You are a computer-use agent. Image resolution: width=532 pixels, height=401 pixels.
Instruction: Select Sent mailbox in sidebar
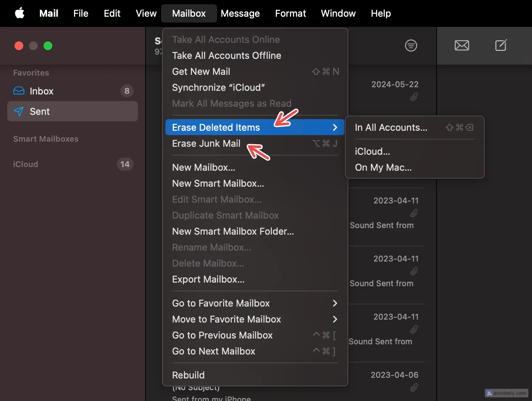pyautogui.click(x=73, y=111)
